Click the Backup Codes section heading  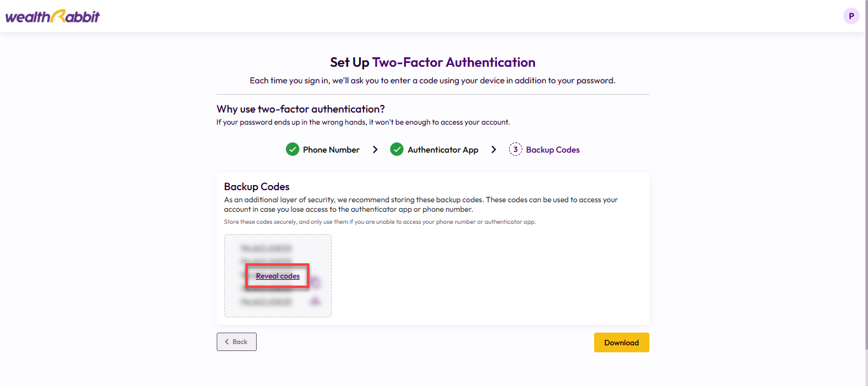tap(257, 186)
